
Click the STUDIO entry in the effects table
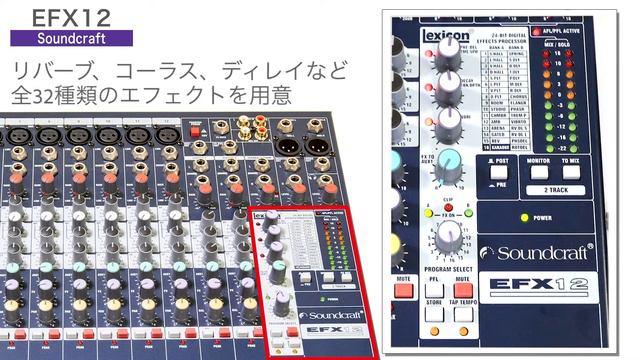pyautogui.click(x=498, y=109)
